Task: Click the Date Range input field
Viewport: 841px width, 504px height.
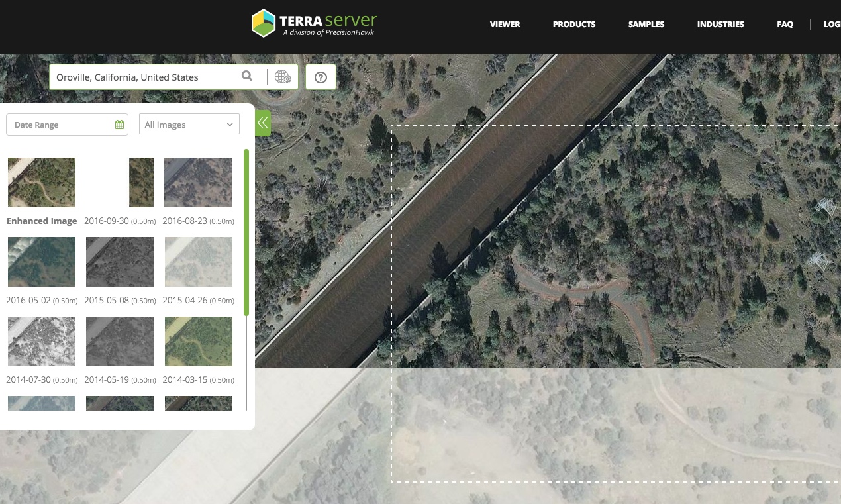Action: [60, 125]
